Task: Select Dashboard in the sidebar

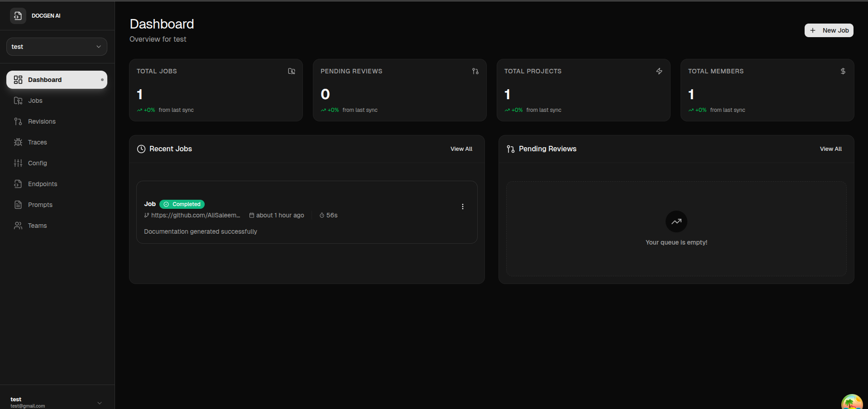Action: [57, 80]
